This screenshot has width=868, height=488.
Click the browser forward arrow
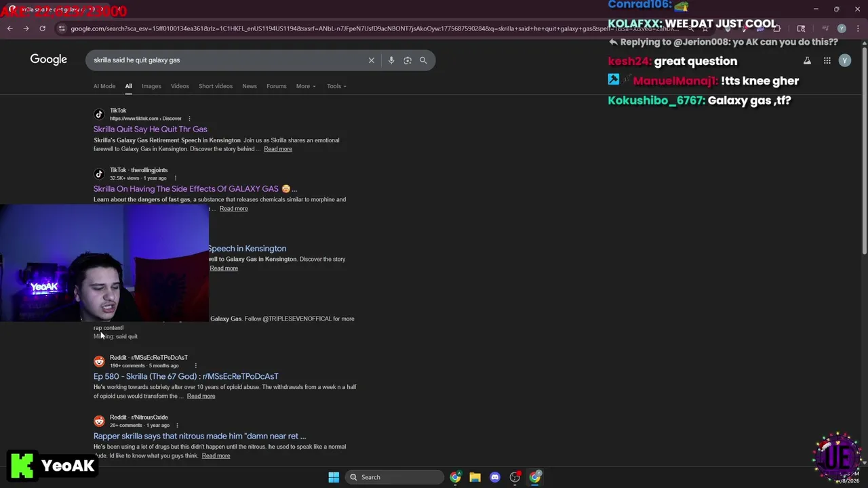click(x=26, y=28)
